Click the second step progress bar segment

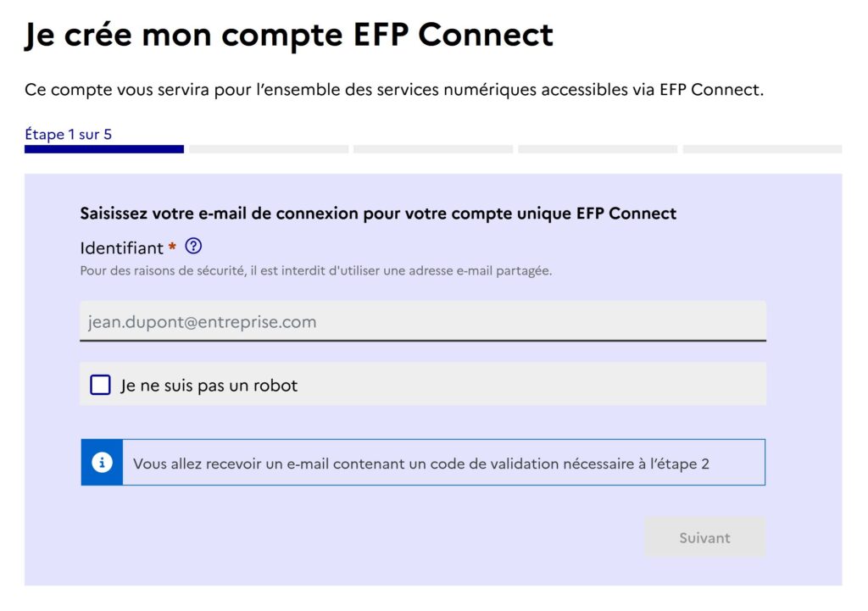(269, 149)
